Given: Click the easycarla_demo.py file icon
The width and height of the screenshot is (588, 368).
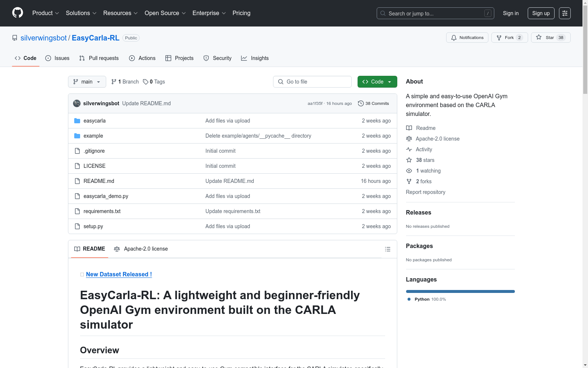Looking at the screenshot, I should (77, 196).
